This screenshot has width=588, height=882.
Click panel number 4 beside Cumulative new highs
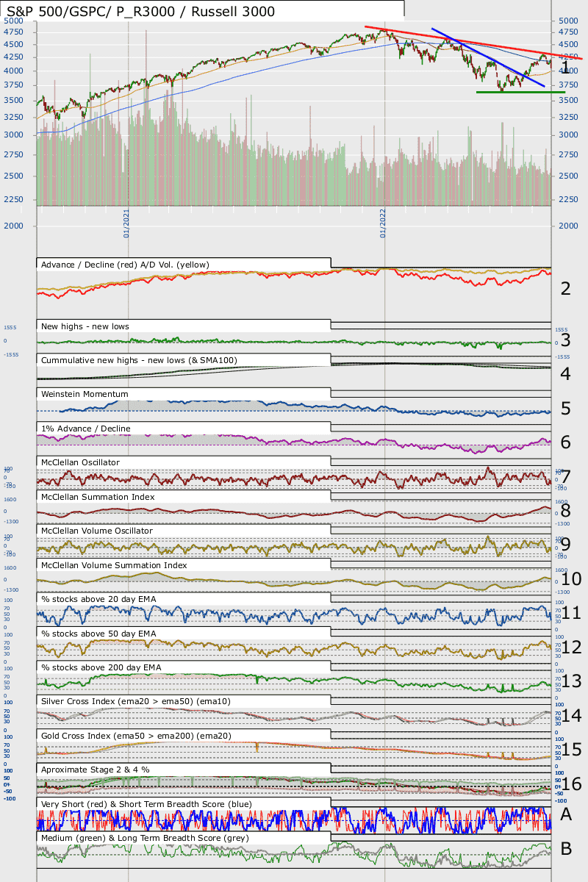tap(565, 374)
